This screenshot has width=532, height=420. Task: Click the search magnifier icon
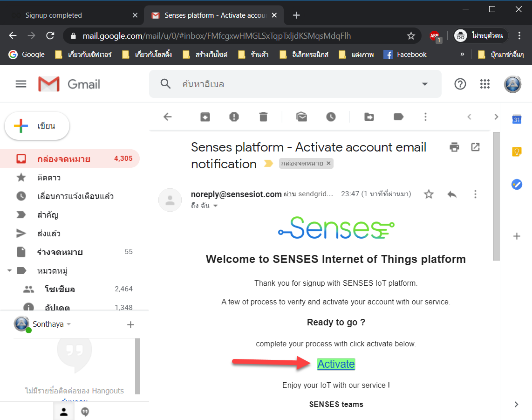(165, 84)
